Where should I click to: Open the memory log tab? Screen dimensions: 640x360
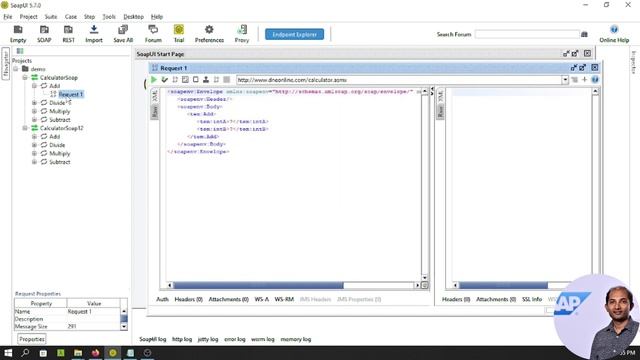tap(296, 339)
